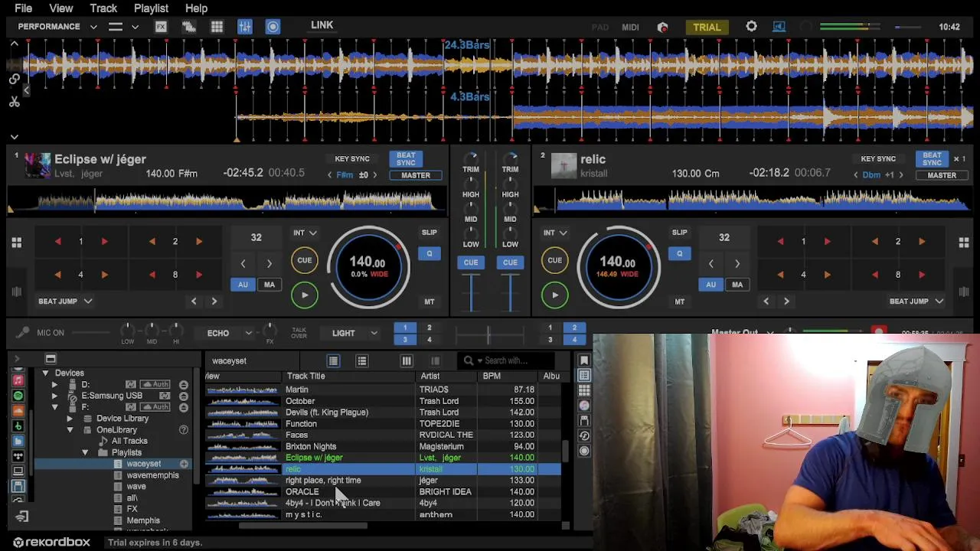
Task: Toggle SLIP mode on deck 2
Action: pos(679,232)
